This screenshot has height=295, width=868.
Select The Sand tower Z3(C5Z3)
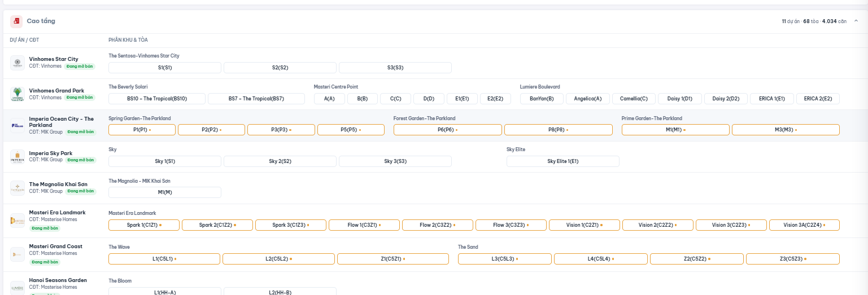[x=793, y=259]
